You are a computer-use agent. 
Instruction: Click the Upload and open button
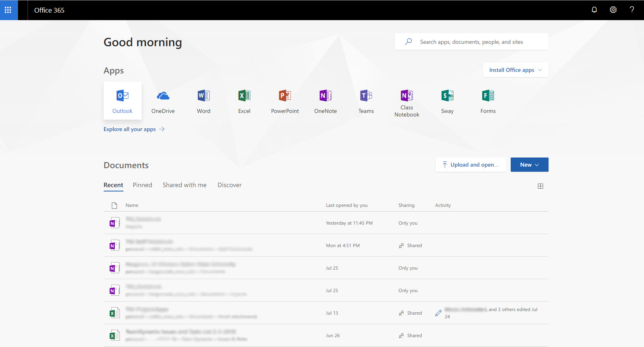coord(470,165)
